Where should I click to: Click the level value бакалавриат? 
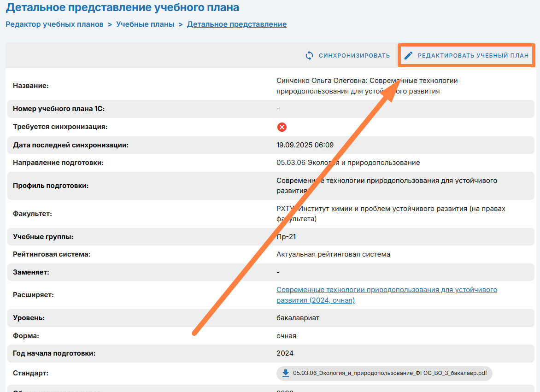pyautogui.click(x=298, y=318)
